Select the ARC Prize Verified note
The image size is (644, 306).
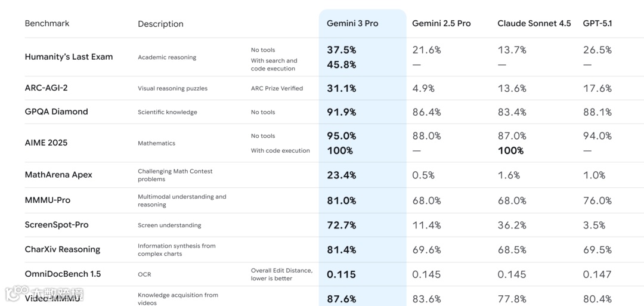[x=277, y=88]
